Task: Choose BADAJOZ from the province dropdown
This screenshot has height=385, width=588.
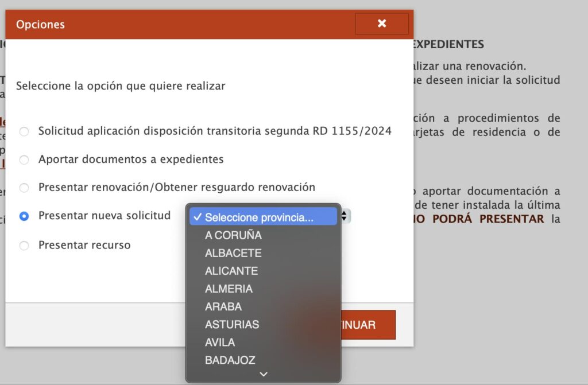Action: tap(230, 360)
